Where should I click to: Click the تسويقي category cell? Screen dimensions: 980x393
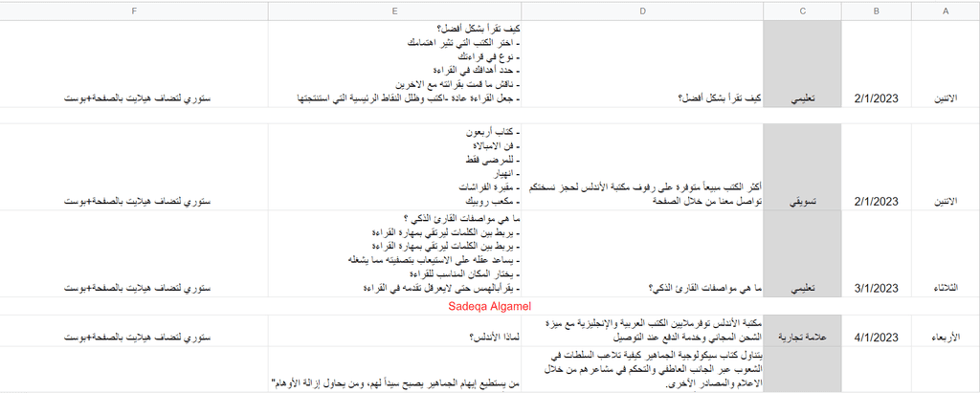point(803,166)
